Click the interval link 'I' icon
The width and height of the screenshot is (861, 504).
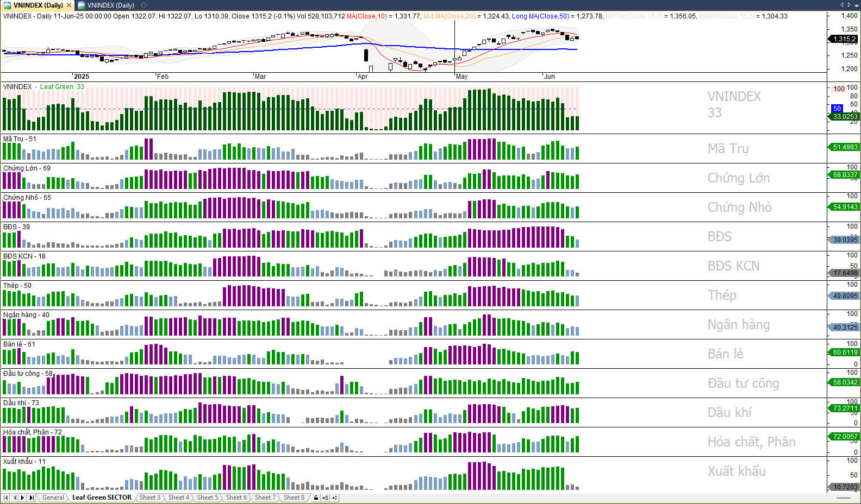(x=334, y=497)
